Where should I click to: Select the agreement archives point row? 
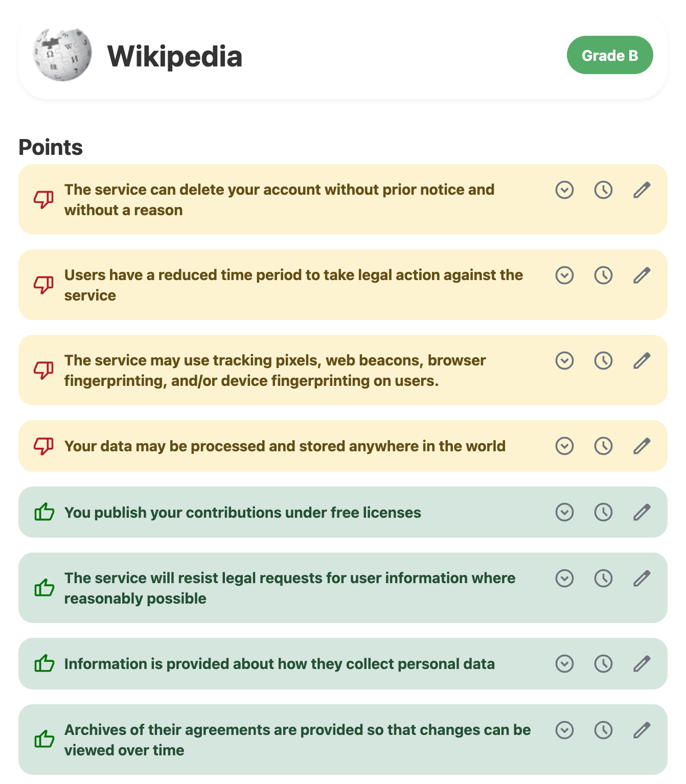(x=296, y=740)
